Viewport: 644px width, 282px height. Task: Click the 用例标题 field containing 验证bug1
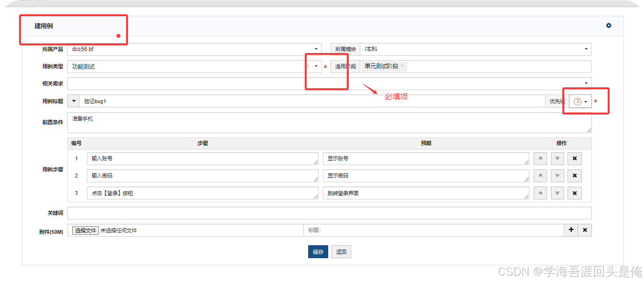point(312,101)
